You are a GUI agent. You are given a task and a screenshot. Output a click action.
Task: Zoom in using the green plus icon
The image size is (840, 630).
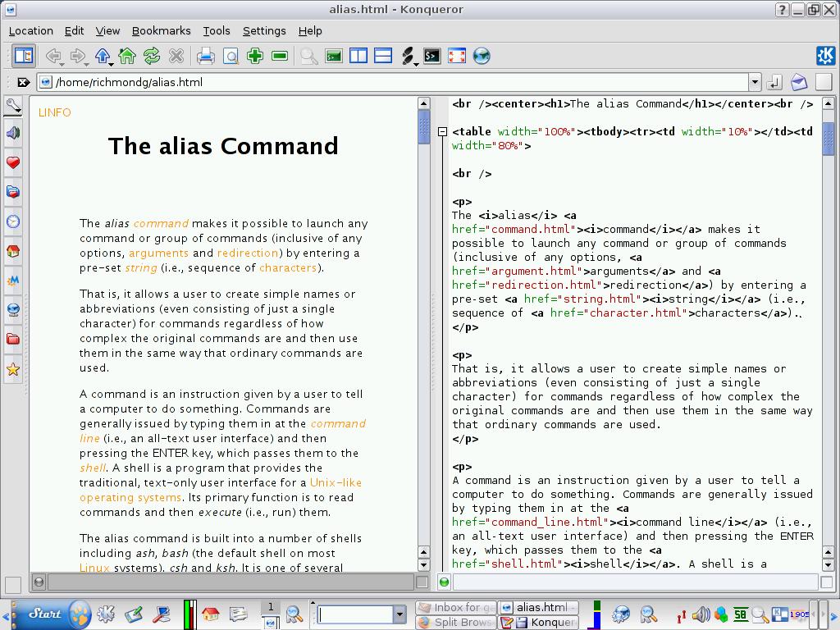click(x=253, y=56)
